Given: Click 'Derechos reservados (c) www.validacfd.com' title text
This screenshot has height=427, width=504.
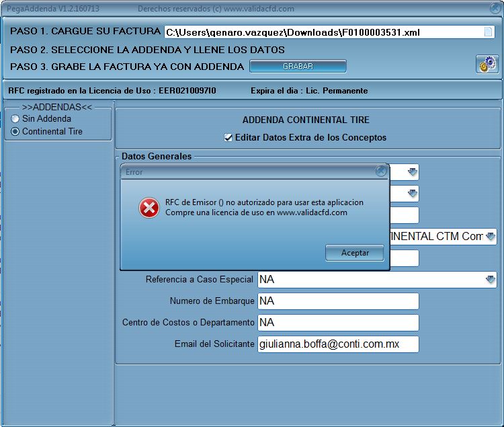Looking at the screenshot, I should (x=216, y=9).
